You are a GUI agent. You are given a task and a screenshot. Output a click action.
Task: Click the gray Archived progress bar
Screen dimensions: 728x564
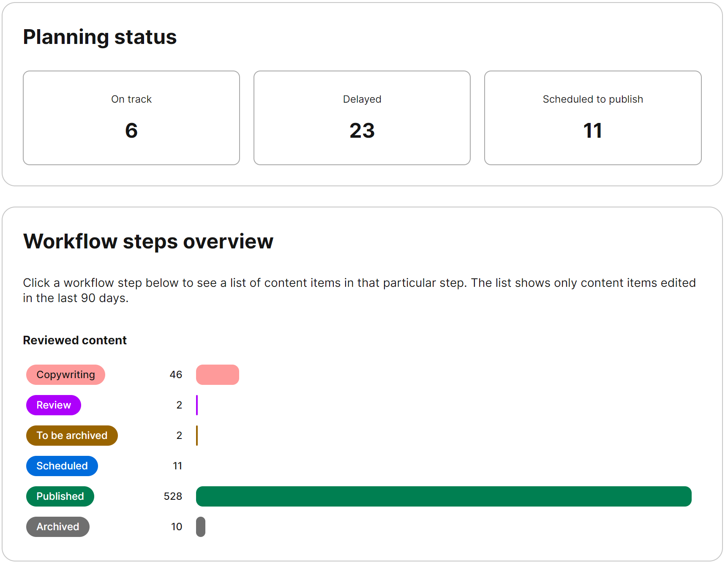(x=200, y=526)
